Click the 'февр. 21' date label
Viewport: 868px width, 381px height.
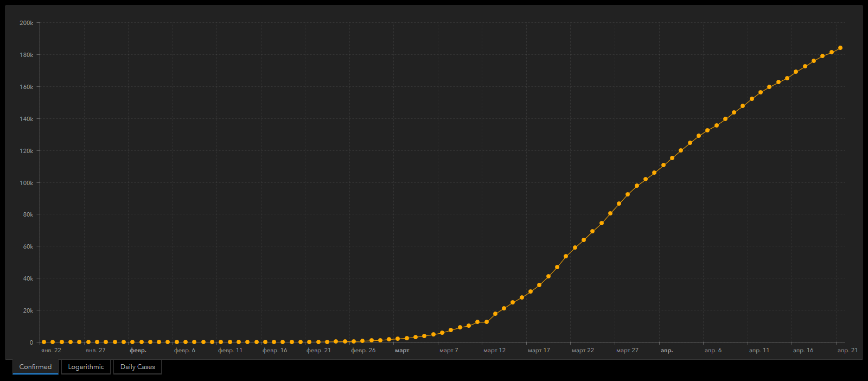coord(318,351)
